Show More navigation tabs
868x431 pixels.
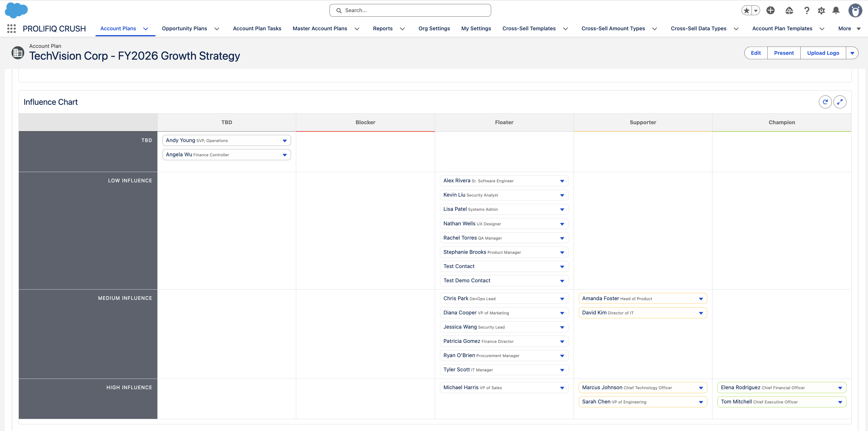pyautogui.click(x=849, y=28)
